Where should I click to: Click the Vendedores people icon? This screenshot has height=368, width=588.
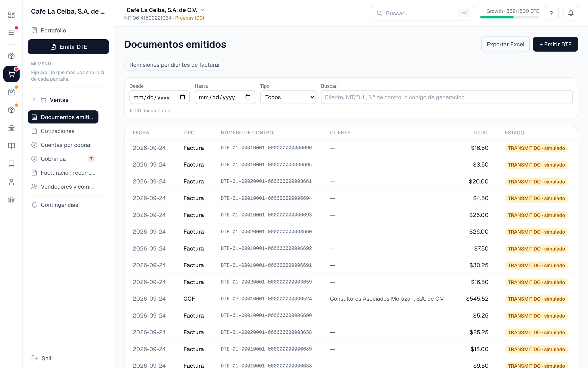[x=34, y=186]
